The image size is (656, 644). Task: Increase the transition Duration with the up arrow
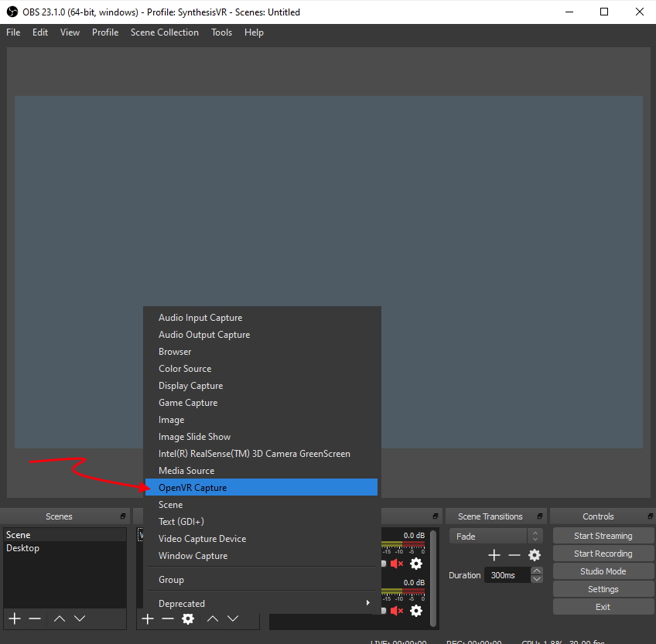(x=537, y=571)
